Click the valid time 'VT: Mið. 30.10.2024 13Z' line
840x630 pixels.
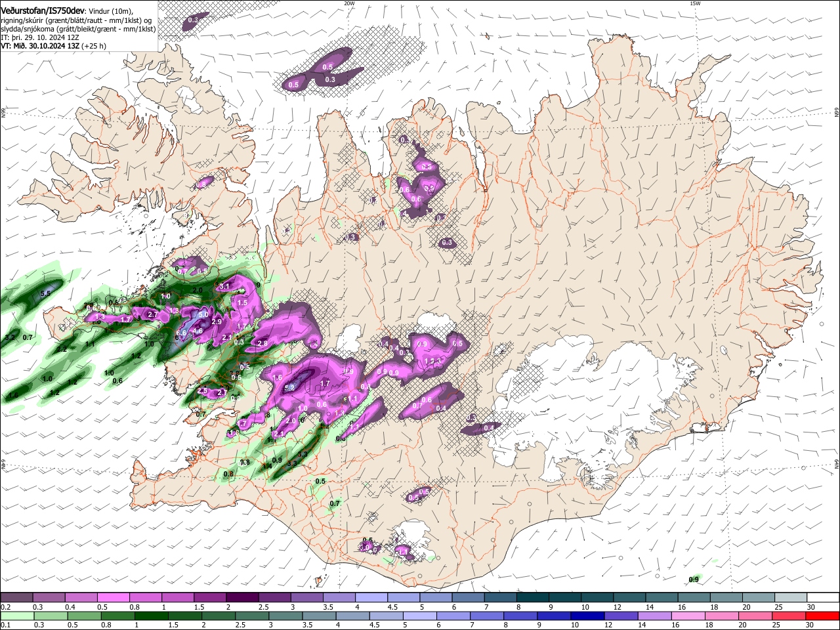(41, 47)
